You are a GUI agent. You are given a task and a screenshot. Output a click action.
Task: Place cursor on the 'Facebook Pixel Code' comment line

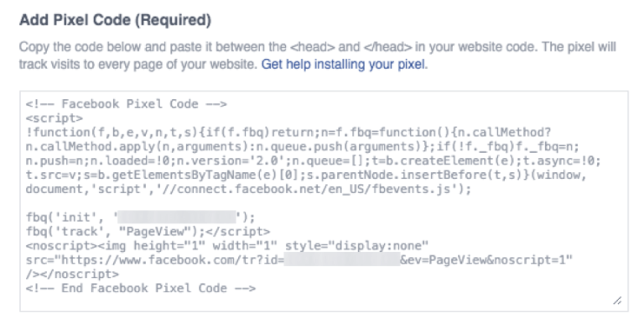coord(126,103)
